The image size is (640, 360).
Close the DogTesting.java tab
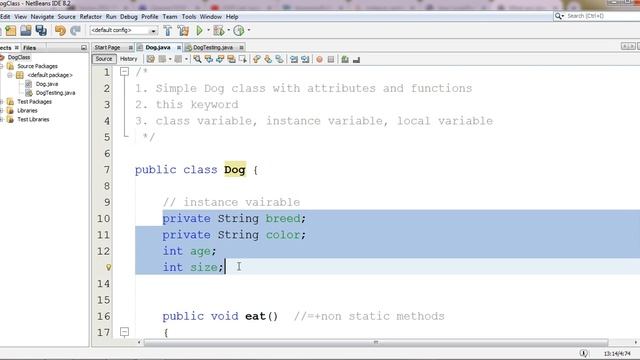click(x=241, y=48)
